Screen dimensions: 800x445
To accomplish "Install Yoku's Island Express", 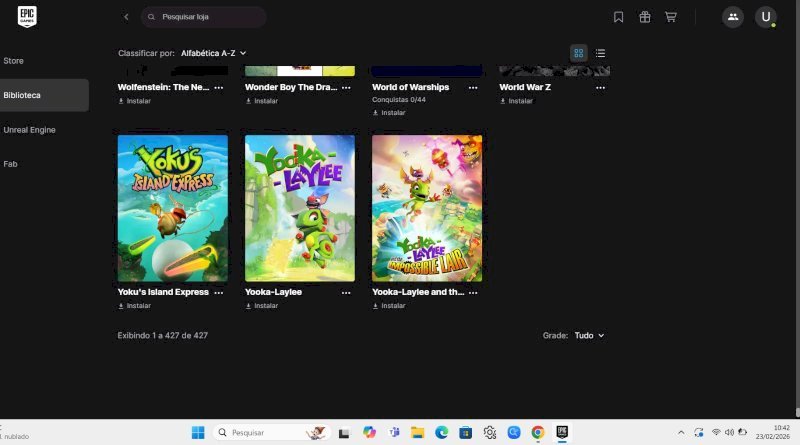I will [x=135, y=306].
